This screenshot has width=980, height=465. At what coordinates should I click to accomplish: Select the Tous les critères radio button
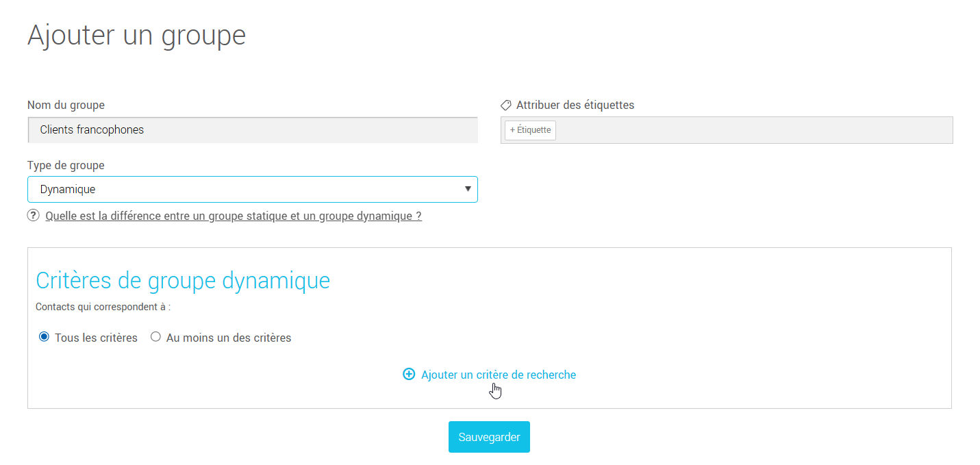pos(44,337)
